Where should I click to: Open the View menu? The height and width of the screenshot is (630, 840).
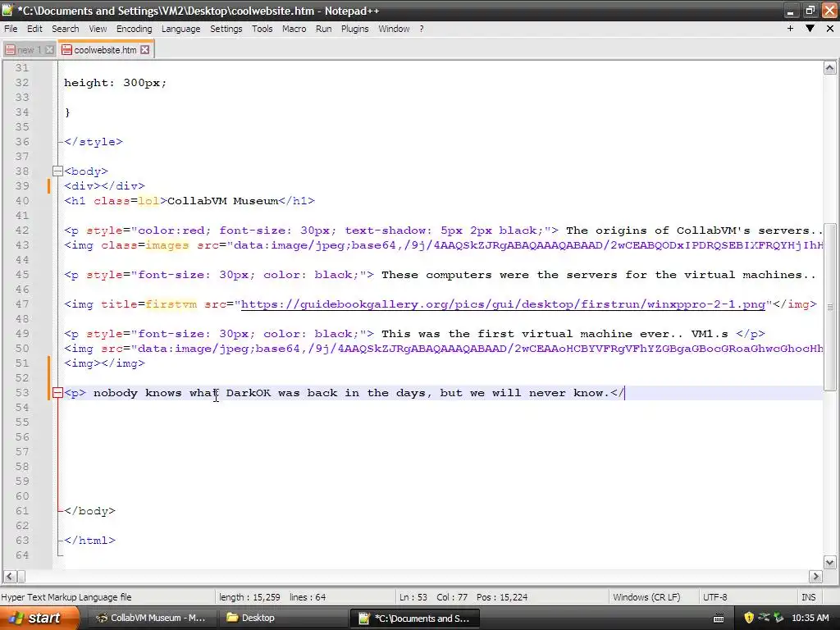98,29
